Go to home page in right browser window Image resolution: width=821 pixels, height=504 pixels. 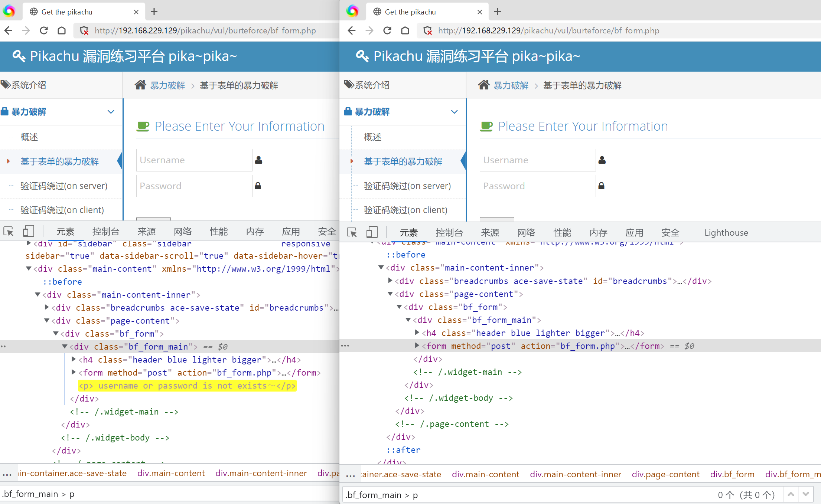pyautogui.click(x=405, y=30)
